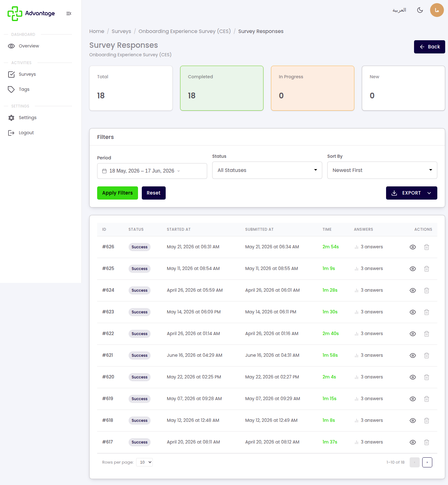View details of response #621
The image size is (448, 485).
coord(413,355)
